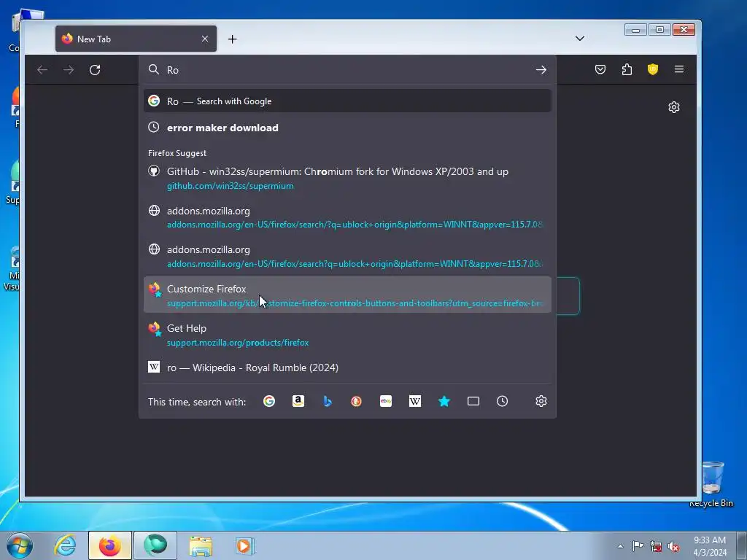Screen dimensions: 747x560
Task: Search this time with Google icon
Action: (x=269, y=402)
